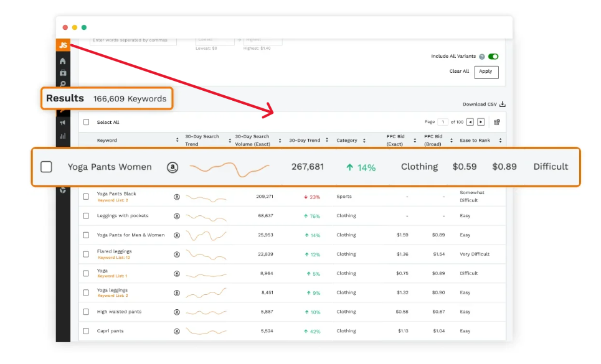Click the Include All Variants help icon
The height and width of the screenshot is (364, 601).
pyautogui.click(x=482, y=57)
